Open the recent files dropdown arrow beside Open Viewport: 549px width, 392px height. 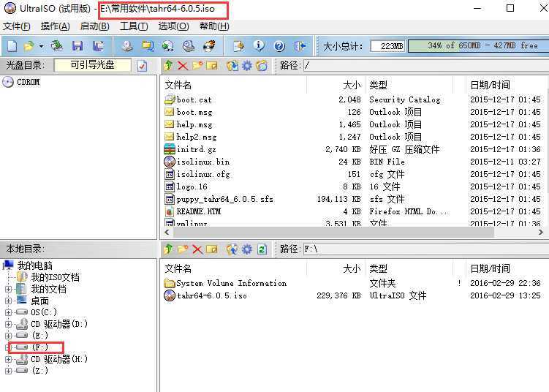[x=41, y=46]
